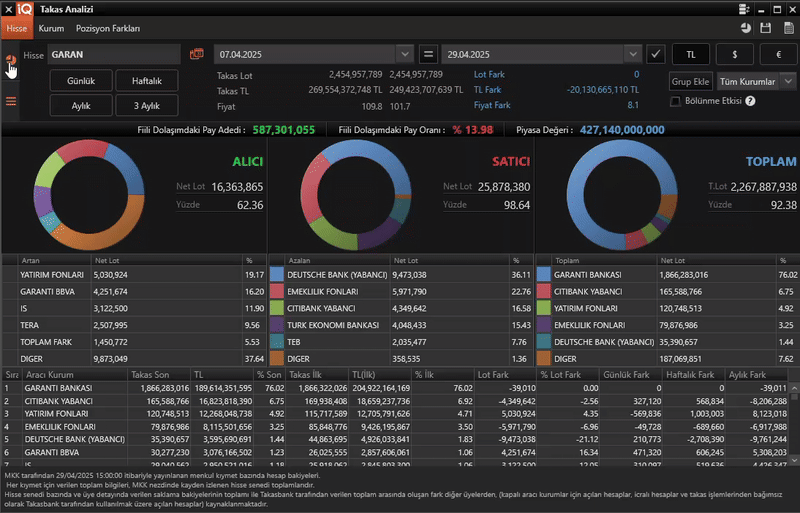Viewport: 800px width, 513px height.
Task: Click the document report icon in toolbar
Action: 789,28
